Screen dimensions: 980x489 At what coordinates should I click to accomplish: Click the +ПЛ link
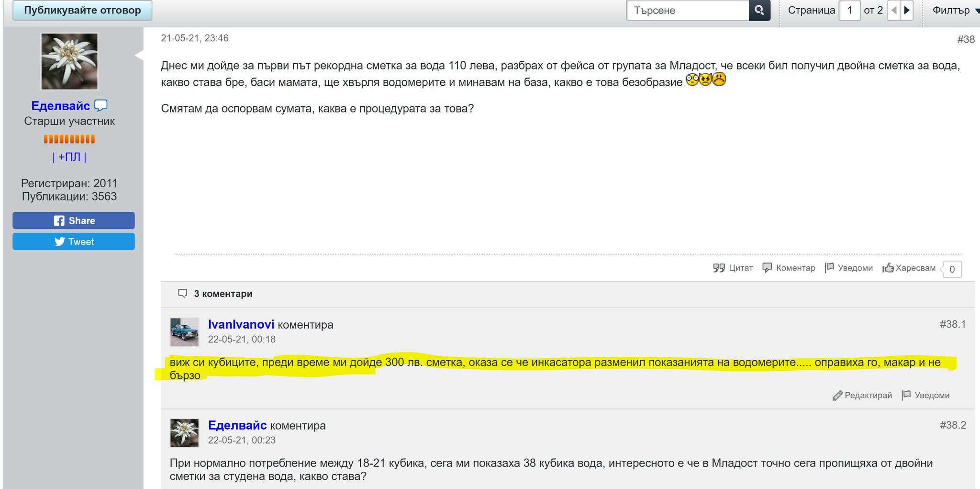click(69, 157)
